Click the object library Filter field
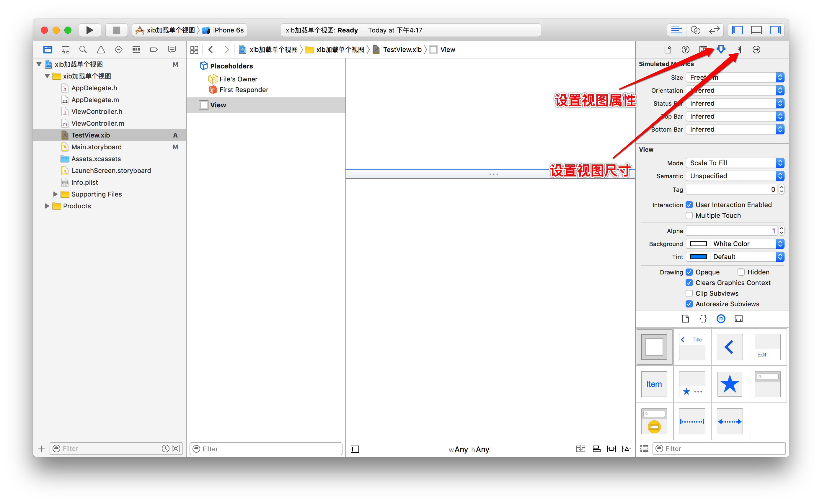The image size is (822, 504). click(x=719, y=449)
